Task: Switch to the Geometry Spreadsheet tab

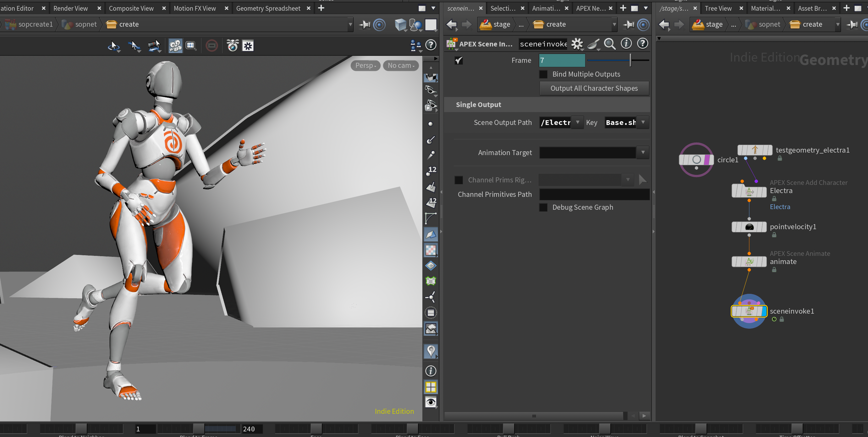Action: click(x=268, y=8)
